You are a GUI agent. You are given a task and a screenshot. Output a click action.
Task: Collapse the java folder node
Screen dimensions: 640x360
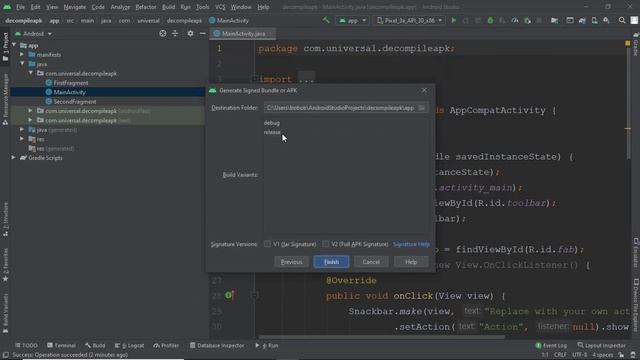coord(22,64)
